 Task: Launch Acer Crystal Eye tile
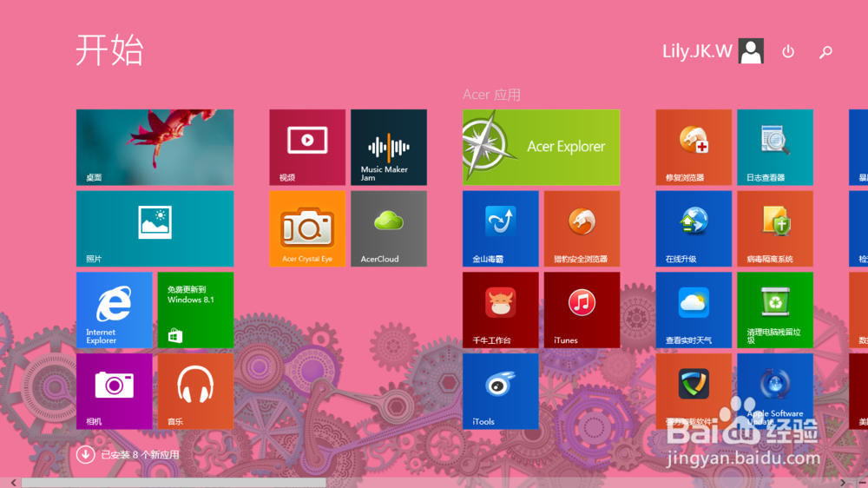pyautogui.click(x=307, y=228)
